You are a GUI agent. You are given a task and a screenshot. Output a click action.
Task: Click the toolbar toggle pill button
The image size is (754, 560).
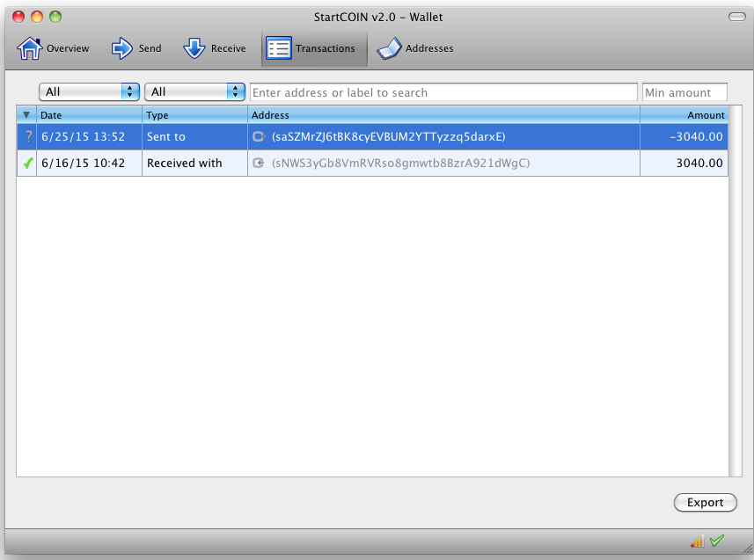point(736,17)
